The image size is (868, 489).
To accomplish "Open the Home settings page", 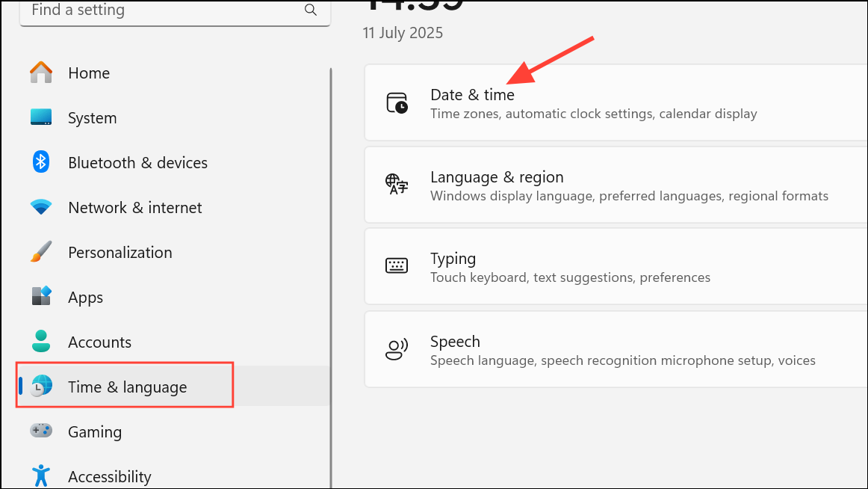I will click(173, 73).
